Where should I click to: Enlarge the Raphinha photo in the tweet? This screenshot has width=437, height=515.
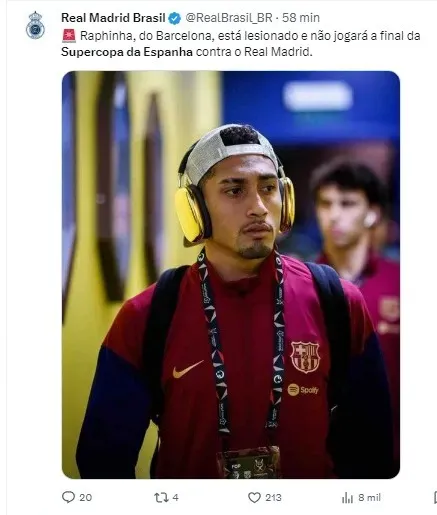[x=231, y=275]
